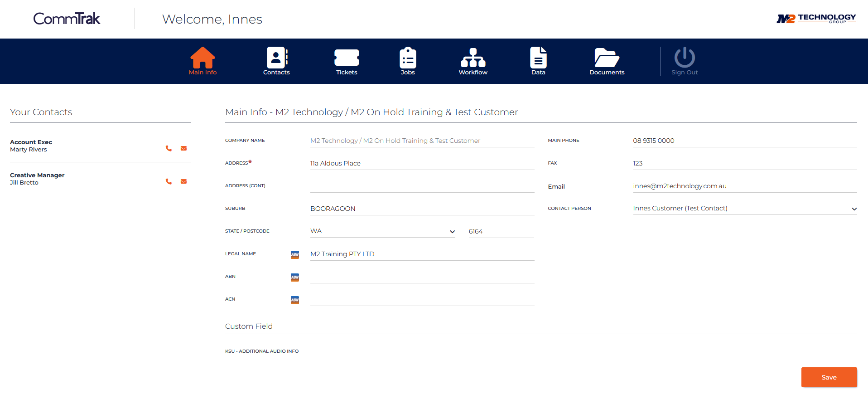This screenshot has width=868, height=409.
Task: Click the Suburb field showing BOORAGOON
Action: (x=422, y=209)
